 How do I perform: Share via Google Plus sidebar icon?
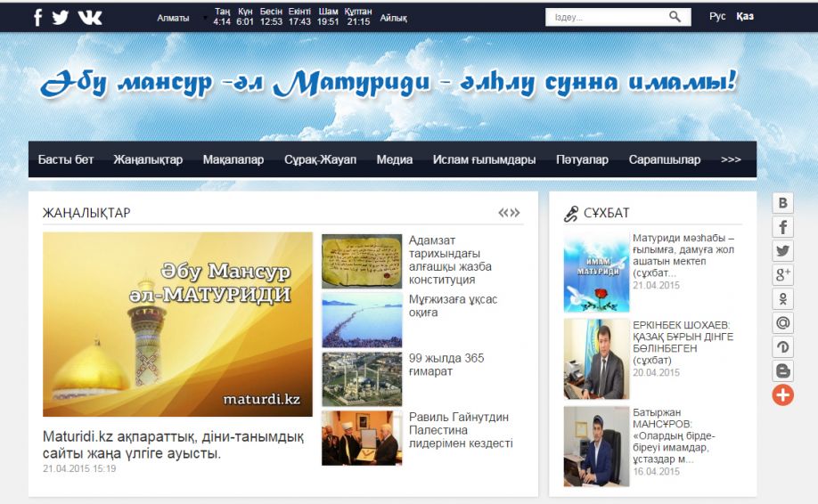[782, 275]
